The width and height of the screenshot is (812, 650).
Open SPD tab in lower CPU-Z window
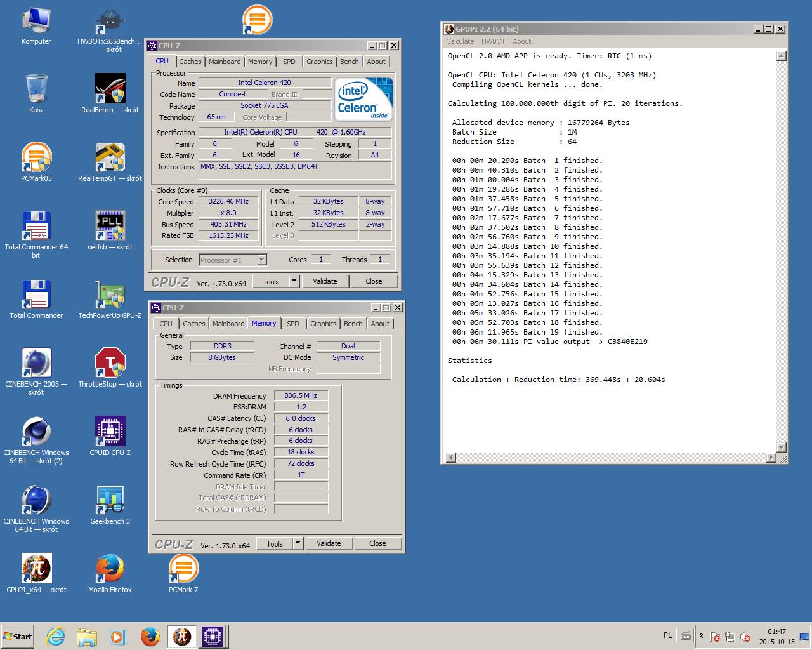point(292,324)
